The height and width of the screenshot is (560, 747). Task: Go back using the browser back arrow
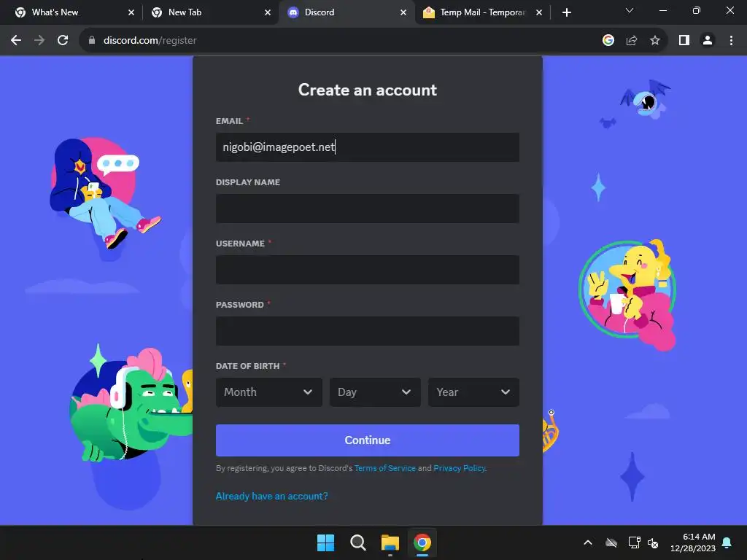click(x=16, y=41)
